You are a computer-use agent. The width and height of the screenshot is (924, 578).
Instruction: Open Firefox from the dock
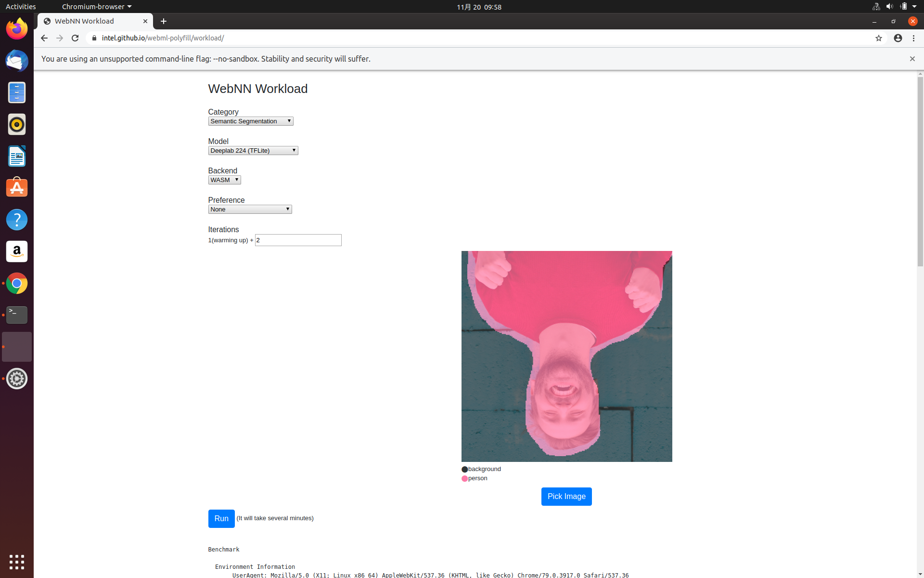click(x=17, y=28)
